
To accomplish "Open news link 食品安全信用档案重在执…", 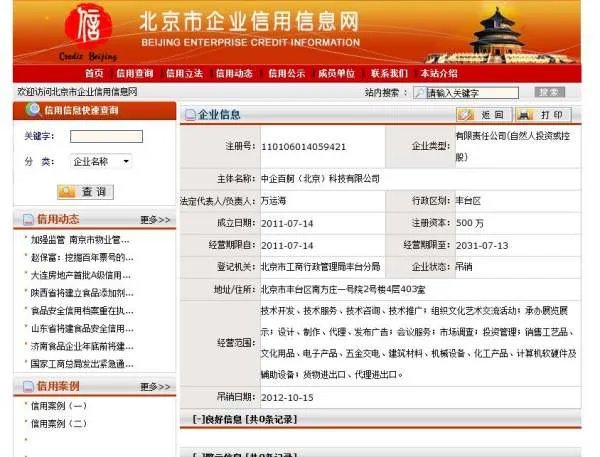I will point(82,311).
